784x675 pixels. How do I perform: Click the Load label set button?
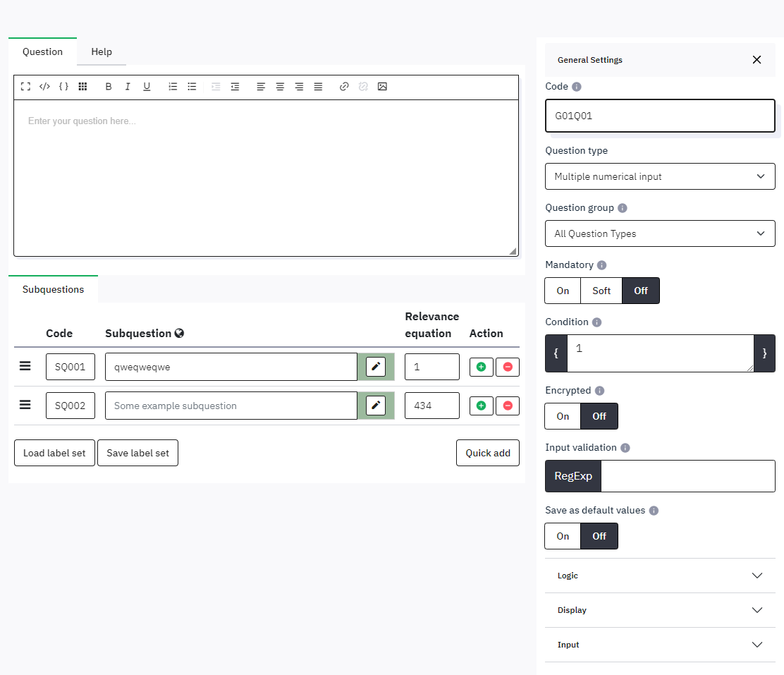click(54, 453)
